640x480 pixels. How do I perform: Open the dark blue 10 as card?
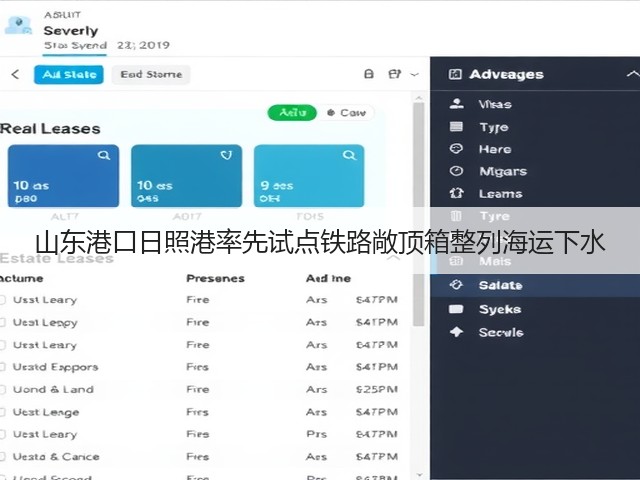pyautogui.click(x=63, y=176)
